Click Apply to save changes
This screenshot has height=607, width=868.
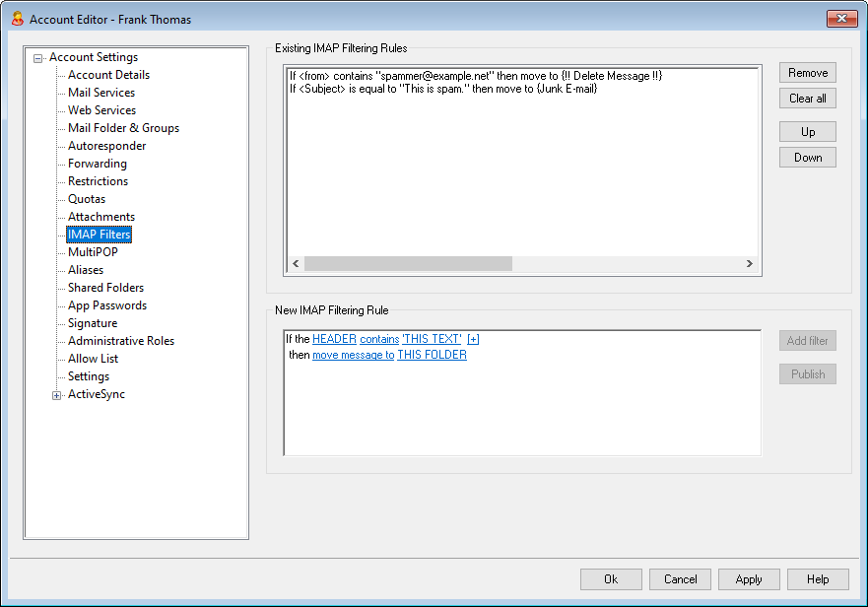748,579
